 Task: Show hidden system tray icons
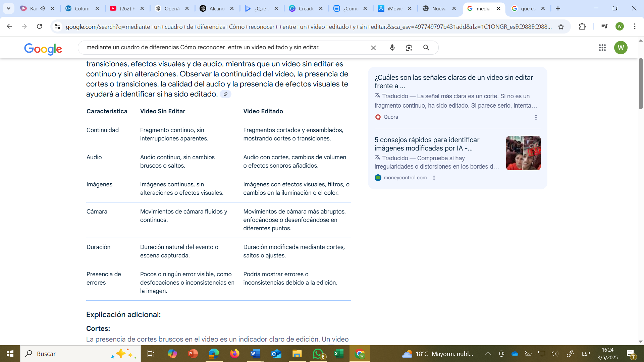(x=488, y=354)
